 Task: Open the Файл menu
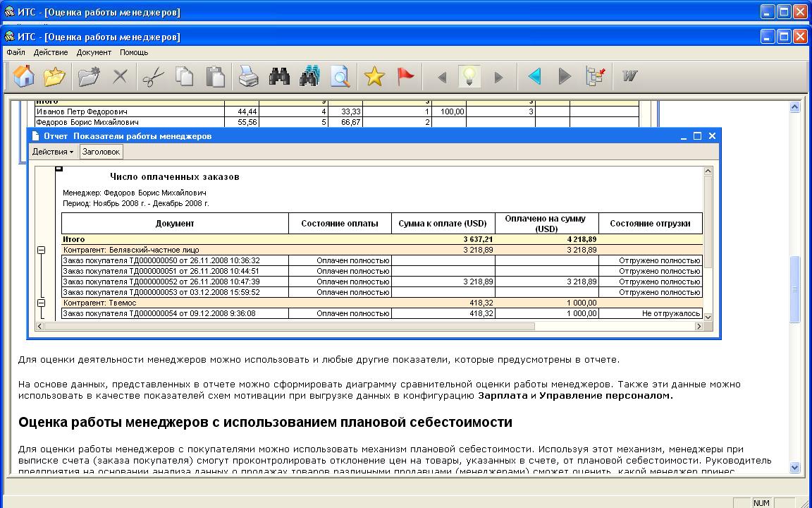click(16, 52)
